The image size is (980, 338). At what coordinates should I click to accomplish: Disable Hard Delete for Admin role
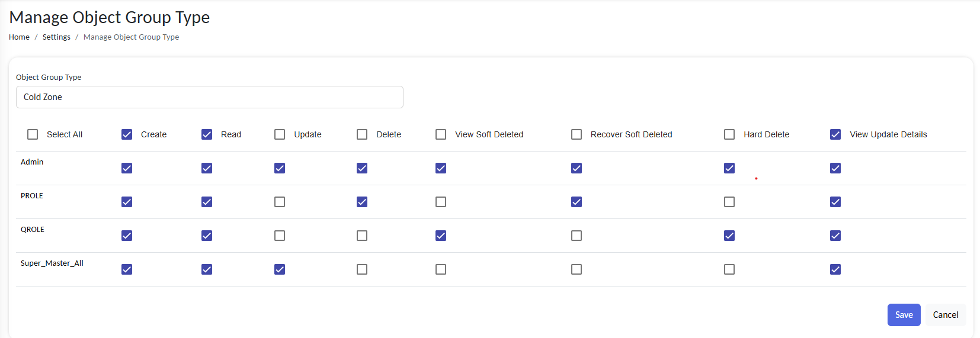[729, 168]
